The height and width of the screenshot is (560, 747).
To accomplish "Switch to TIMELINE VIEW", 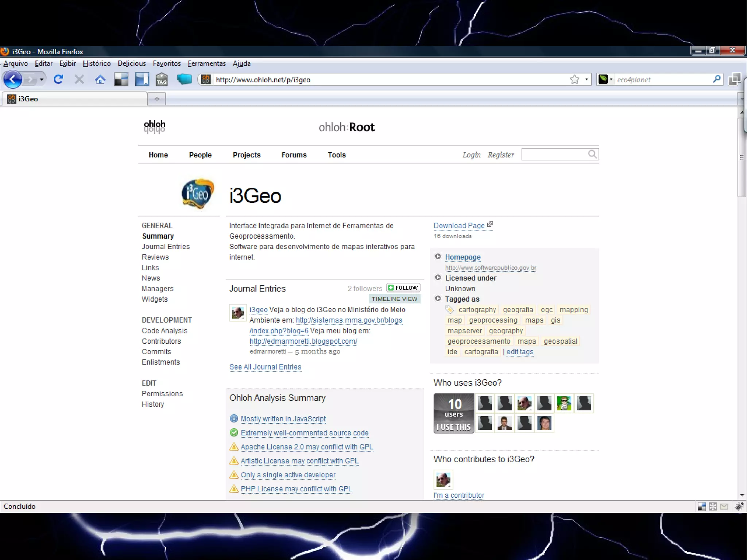I will [x=394, y=299].
